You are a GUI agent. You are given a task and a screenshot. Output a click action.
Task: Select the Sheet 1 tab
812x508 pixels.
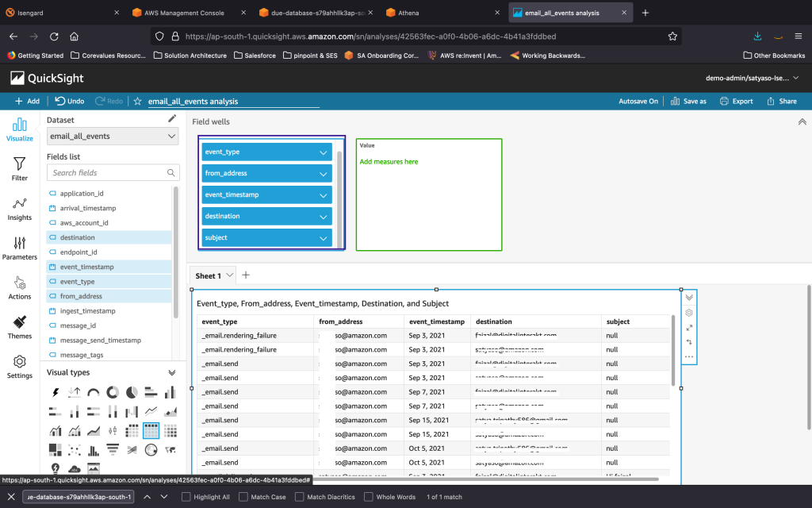[x=209, y=275]
